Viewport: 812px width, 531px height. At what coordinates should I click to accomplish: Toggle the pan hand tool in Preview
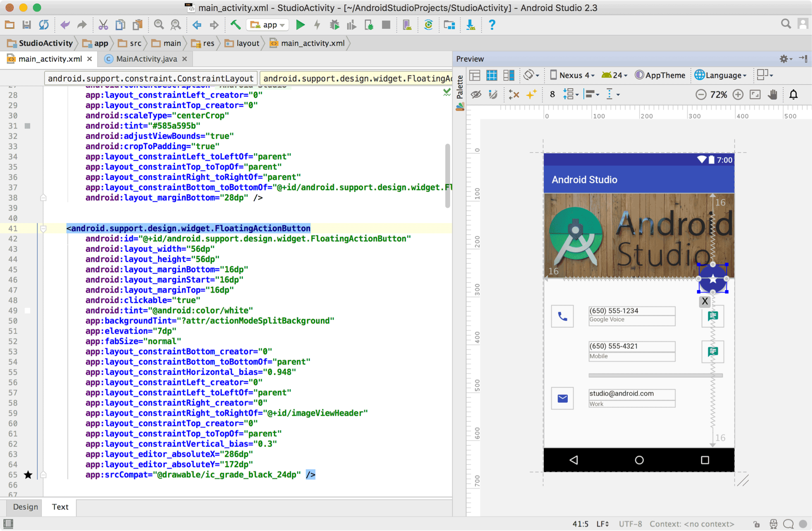(772, 94)
